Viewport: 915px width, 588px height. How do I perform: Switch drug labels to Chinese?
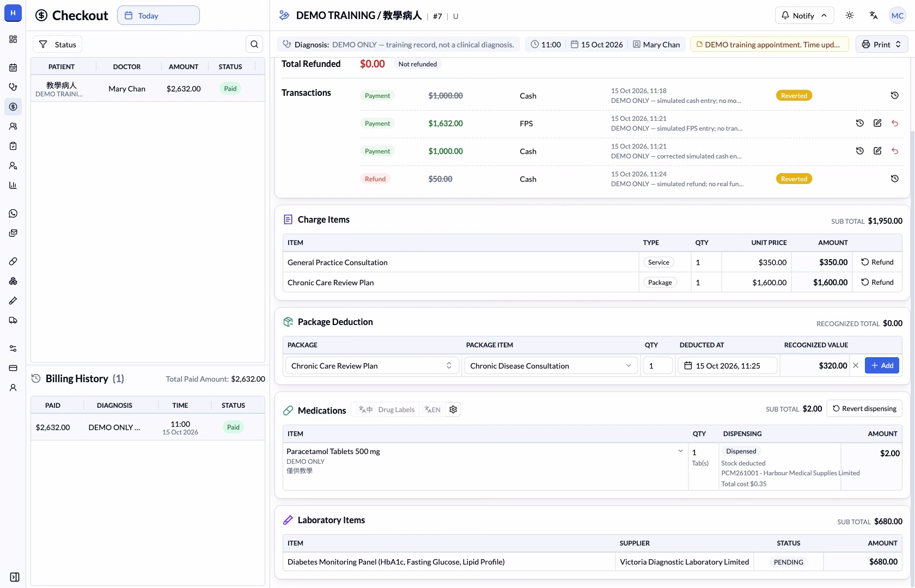pos(365,409)
